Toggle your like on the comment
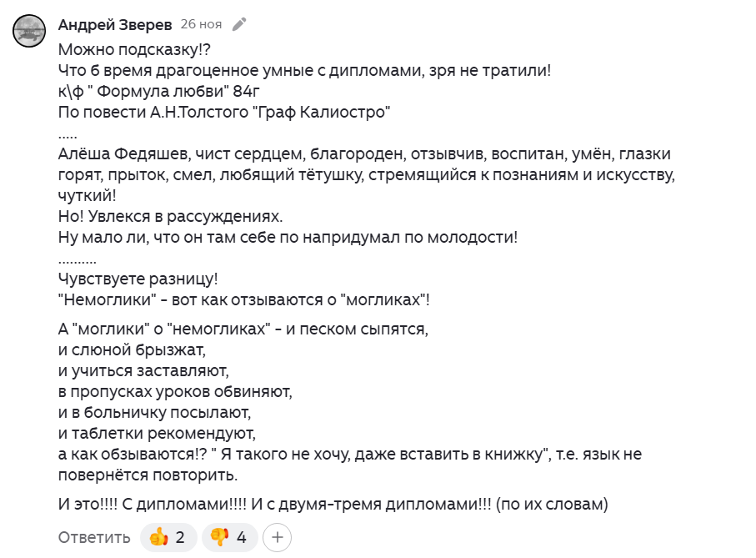The image size is (756, 558). coord(168,537)
